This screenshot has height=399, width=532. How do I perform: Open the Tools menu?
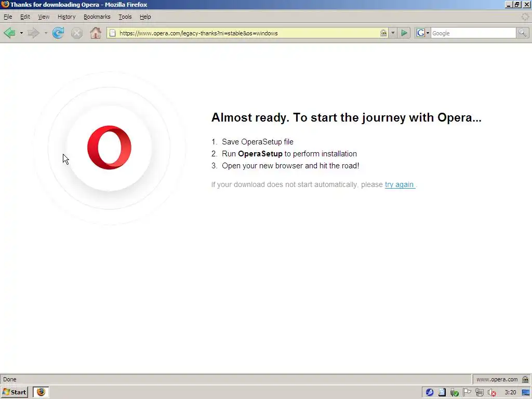point(125,17)
